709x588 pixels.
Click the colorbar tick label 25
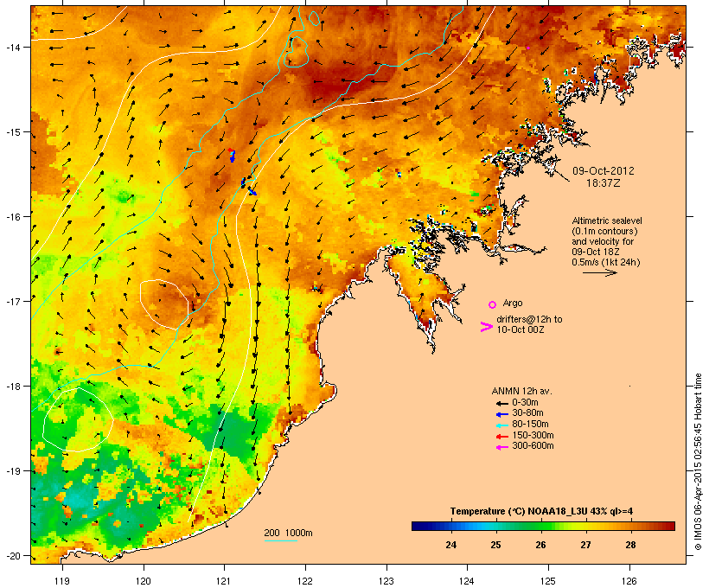pyautogui.click(x=495, y=545)
